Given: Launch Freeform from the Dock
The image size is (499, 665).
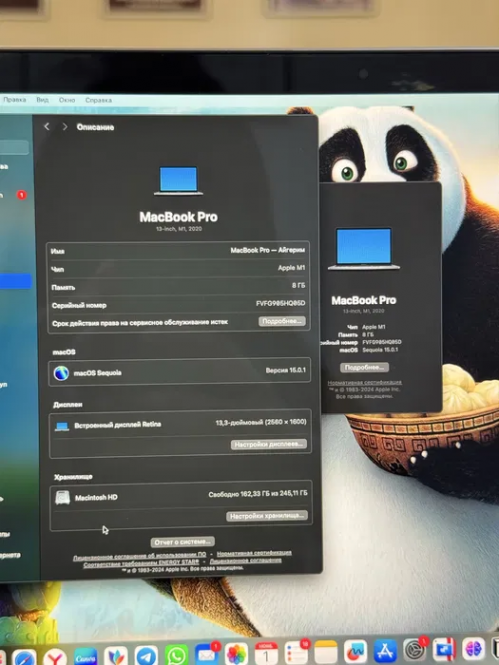Looking at the screenshot, I should click(x=355, y=651).
